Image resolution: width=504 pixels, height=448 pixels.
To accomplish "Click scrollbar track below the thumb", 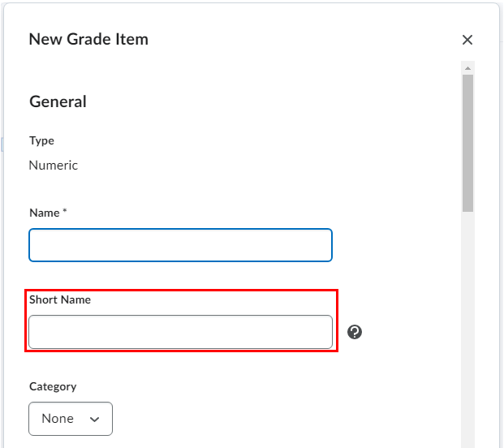I will coord(468,325).
